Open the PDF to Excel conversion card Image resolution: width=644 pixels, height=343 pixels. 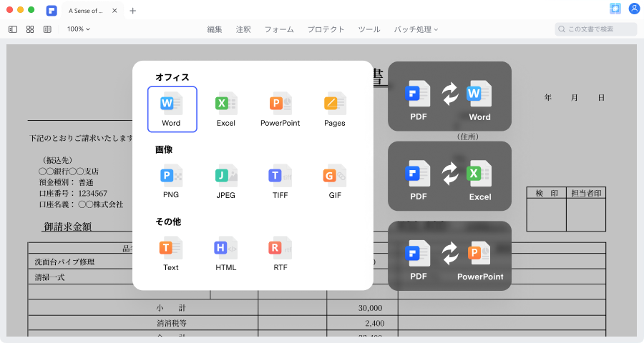[x=450, y=176]
